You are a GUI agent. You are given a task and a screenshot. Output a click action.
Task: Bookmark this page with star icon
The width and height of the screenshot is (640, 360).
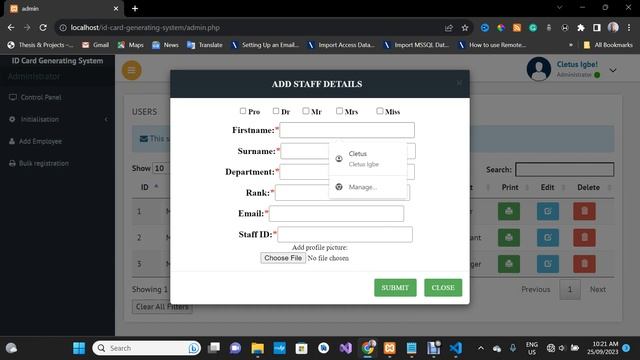(465, 28)
